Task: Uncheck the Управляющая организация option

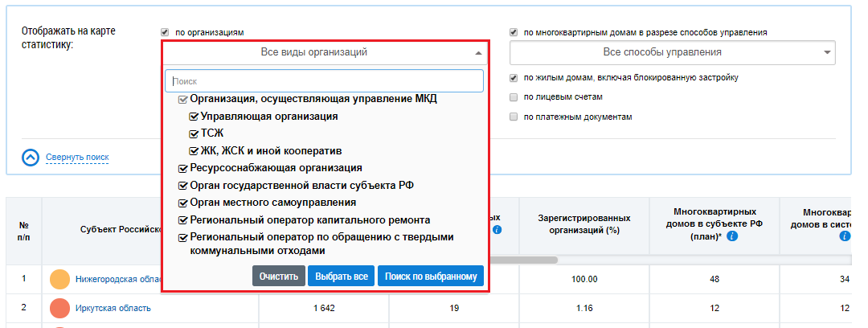Action: click(x=194, y=117)
